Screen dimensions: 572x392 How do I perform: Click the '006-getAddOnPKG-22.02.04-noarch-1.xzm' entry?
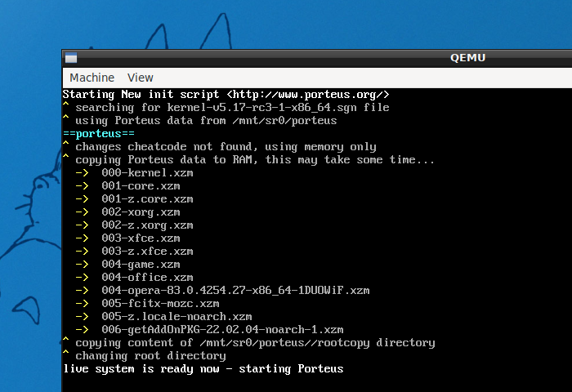tap(222, 330)
